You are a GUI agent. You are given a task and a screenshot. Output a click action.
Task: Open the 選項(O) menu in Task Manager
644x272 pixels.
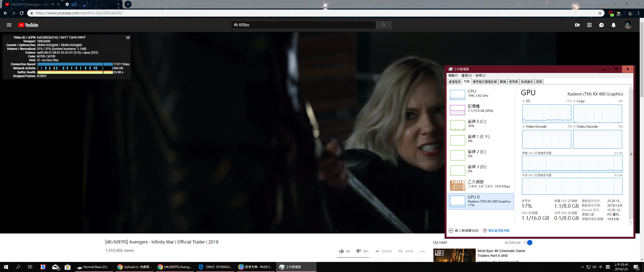pos(466,76)
